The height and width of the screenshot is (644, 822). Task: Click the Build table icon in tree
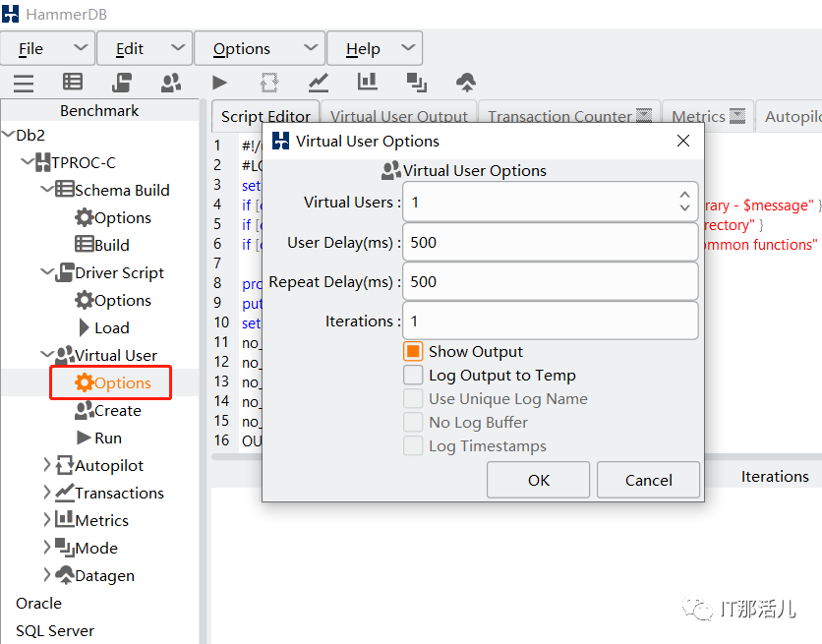[84, 244]
